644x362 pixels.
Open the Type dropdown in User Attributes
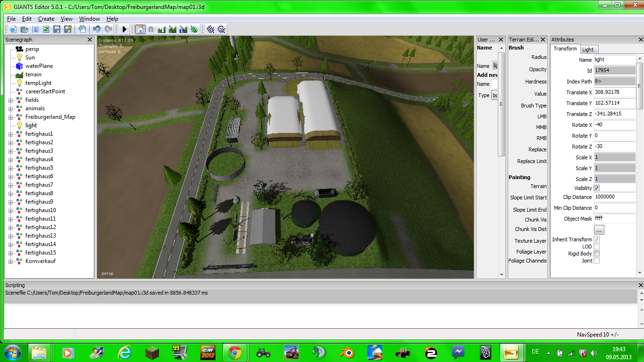click(x=495, y=95)
